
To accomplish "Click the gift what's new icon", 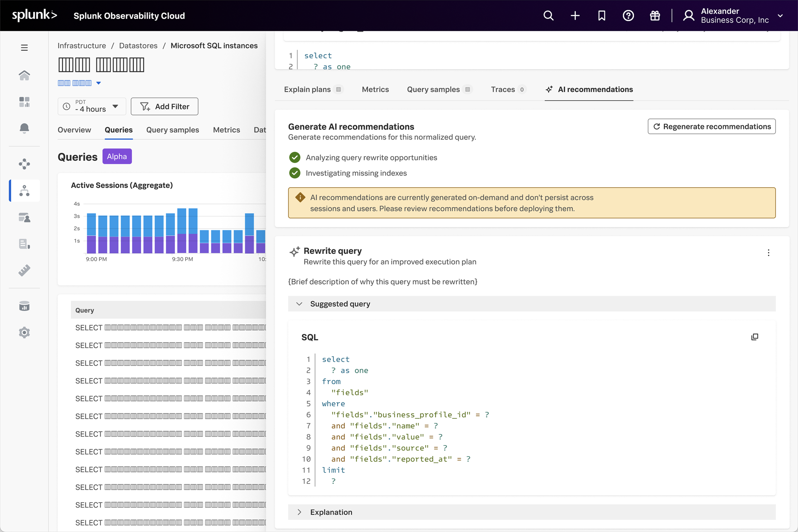I will pyautogui.click(x=655, y=16).
